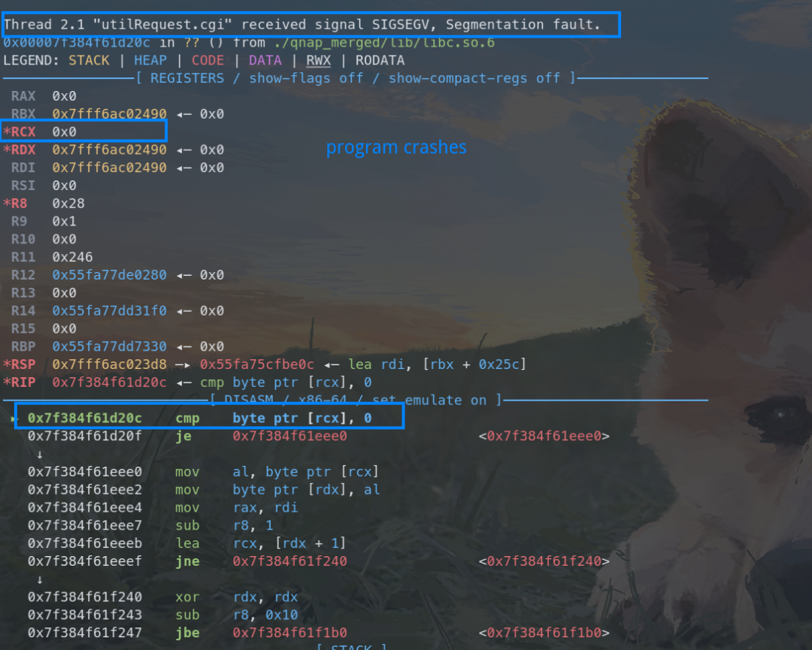
Task: Click the highlighted cmp byte ptr [rcx] instruction
Action: pos(210,418)
